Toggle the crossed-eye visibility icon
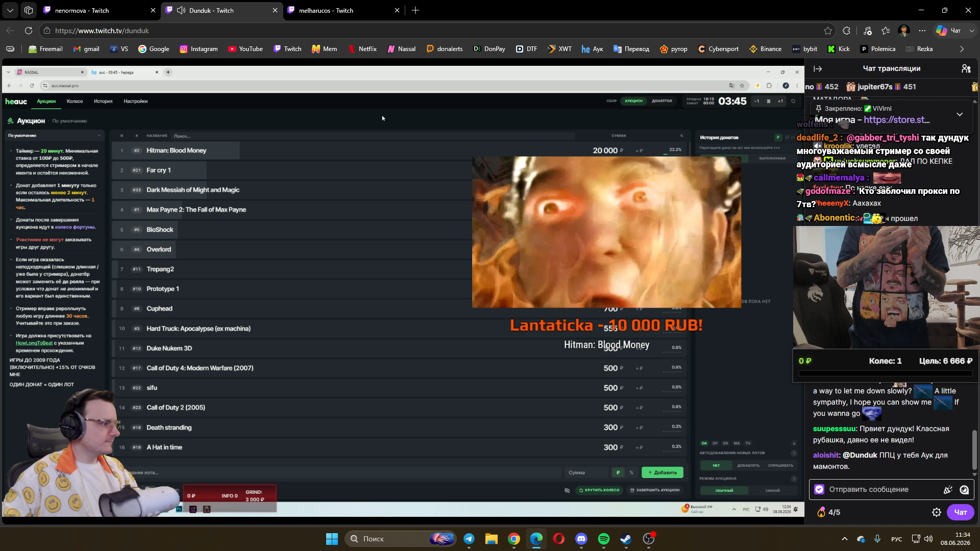980x551 pixels. pyautogui.click(x=567, y=490)
